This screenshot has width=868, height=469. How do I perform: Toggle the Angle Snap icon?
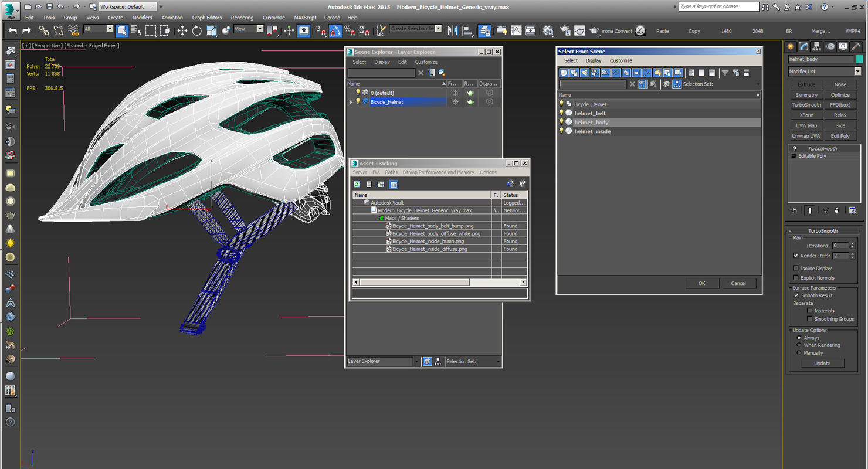tap(335, 30)
